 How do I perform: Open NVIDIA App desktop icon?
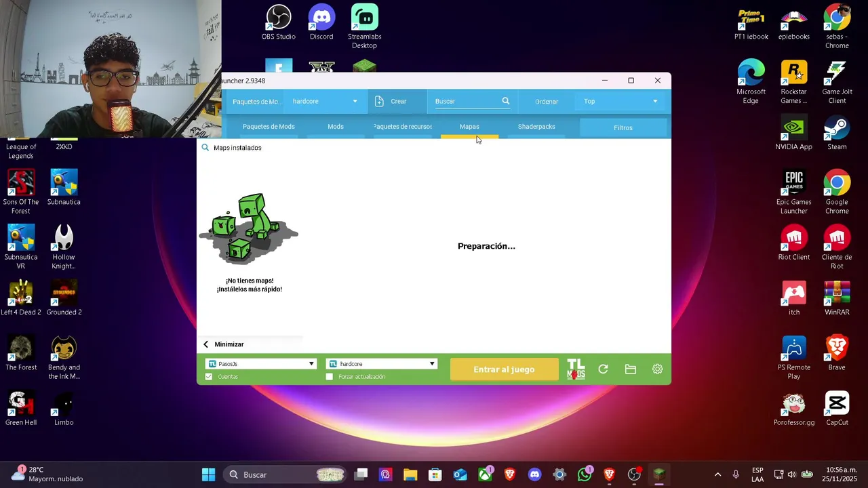[x=793, y=133]
